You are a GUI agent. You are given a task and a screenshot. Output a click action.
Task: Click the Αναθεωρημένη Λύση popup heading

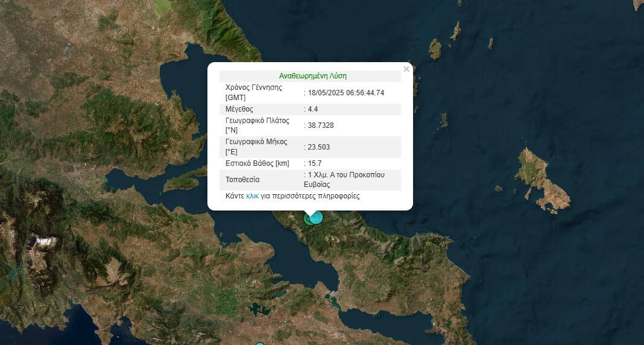point(312,76)
